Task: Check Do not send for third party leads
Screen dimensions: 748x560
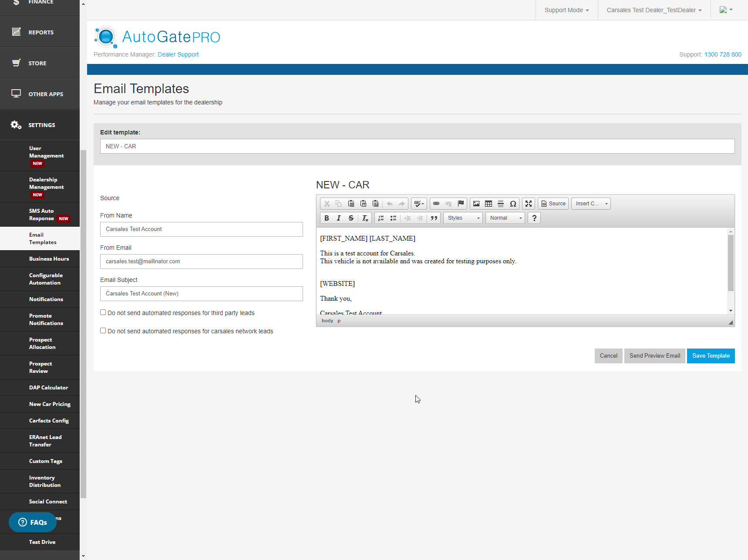Action: pos(103,312)
